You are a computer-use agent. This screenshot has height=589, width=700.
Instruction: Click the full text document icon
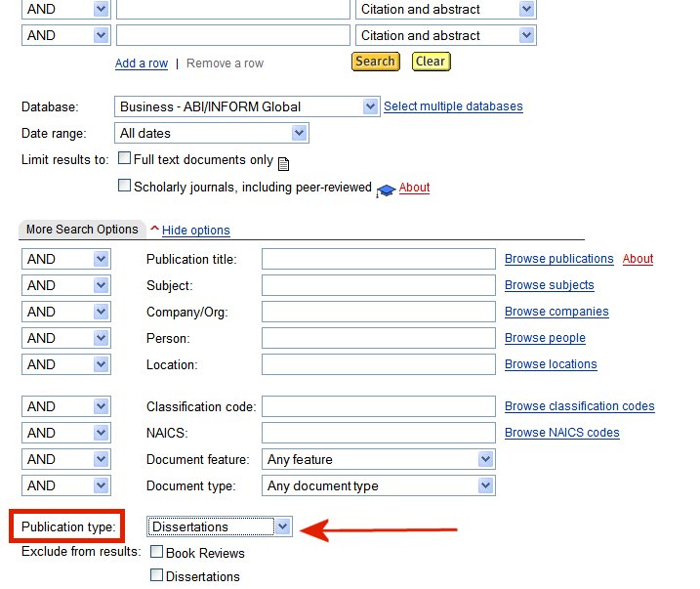[284, 163]
